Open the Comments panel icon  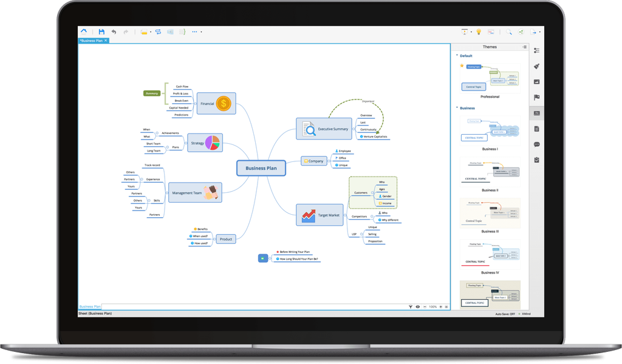click(537, 144)
